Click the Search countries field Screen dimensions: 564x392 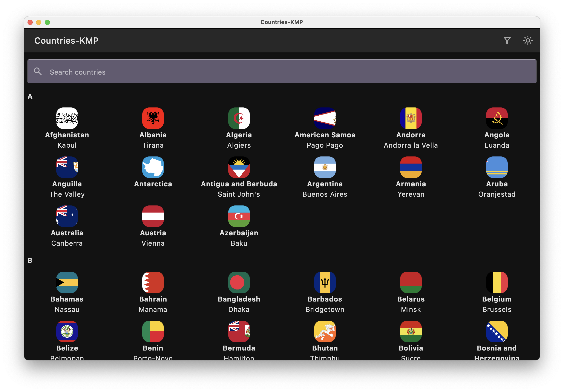click(x=282, y=72)
